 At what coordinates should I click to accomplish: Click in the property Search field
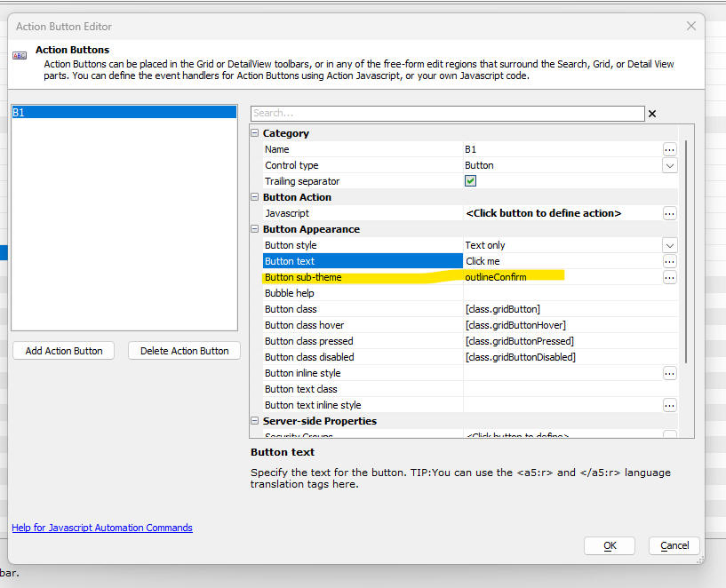tap(448, 114)
